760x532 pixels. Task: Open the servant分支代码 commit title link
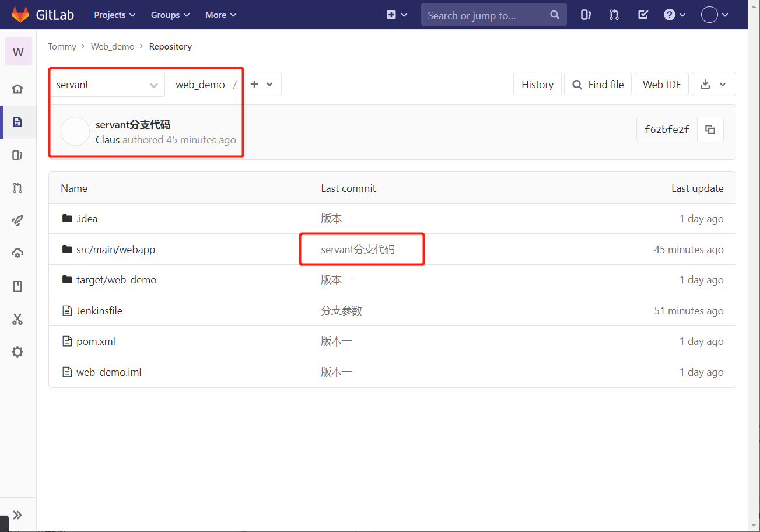pyautogui.click(x=133, y=125)
